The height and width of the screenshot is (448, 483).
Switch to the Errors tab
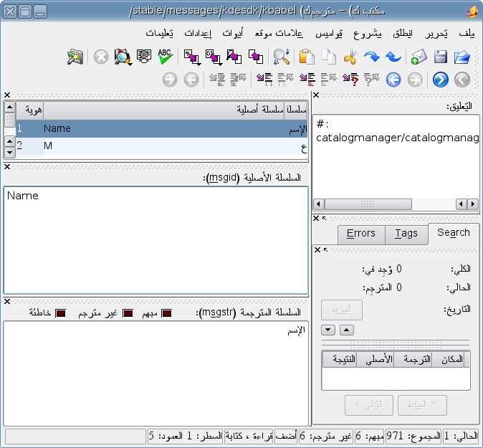coord(360,234)
